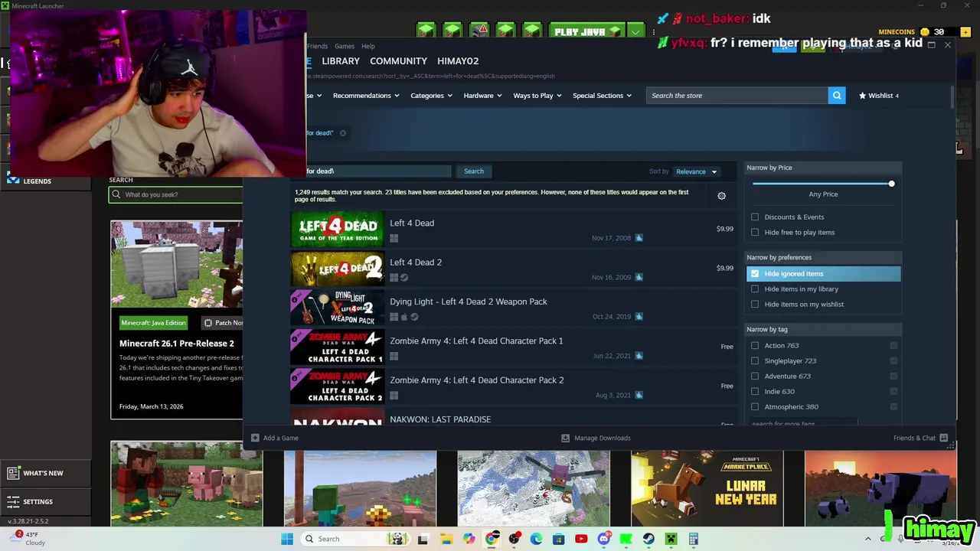The width and height of the screenshot is (980, 551).
Task: Click the Wishlist star link
Action: (878, 96)
